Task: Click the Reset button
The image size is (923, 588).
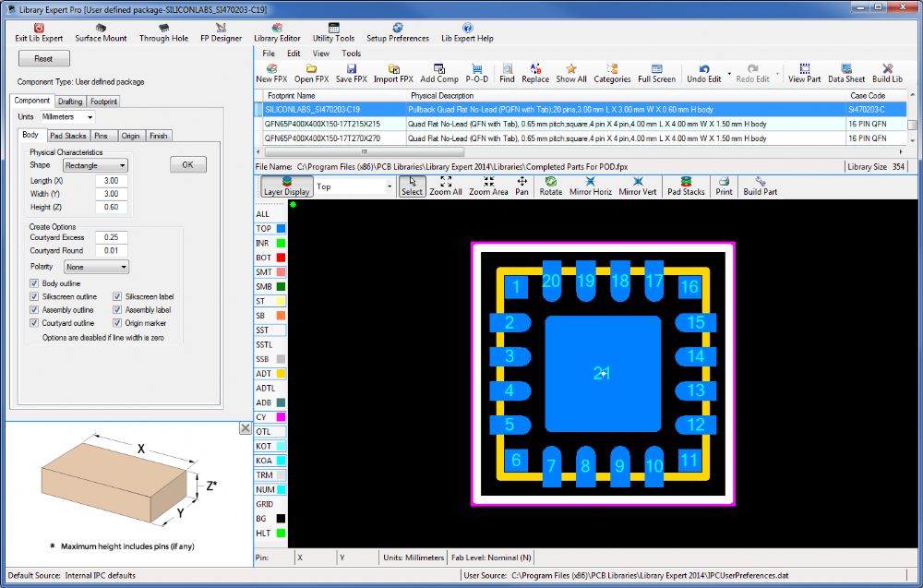Action: click(43, 59)
